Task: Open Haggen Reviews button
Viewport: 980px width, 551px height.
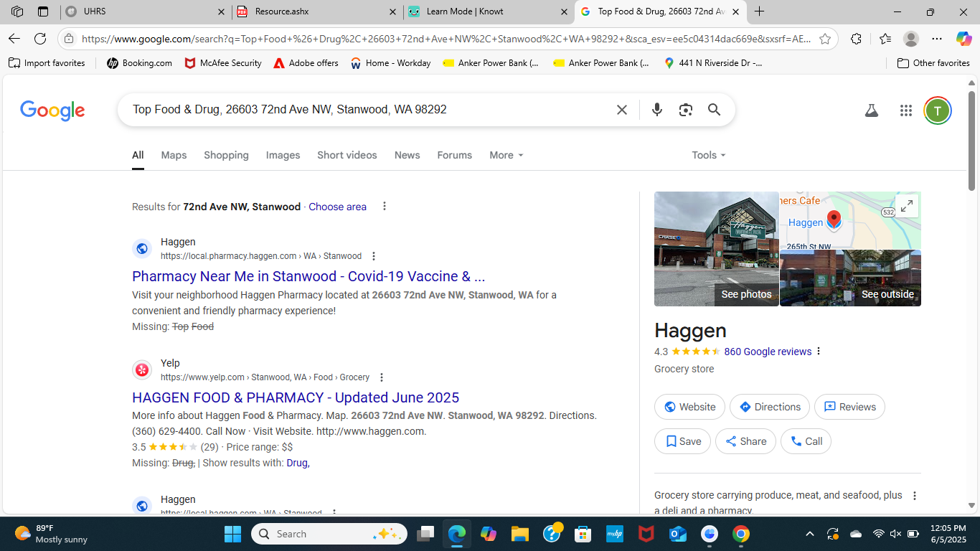Action: tap(849, 407)
